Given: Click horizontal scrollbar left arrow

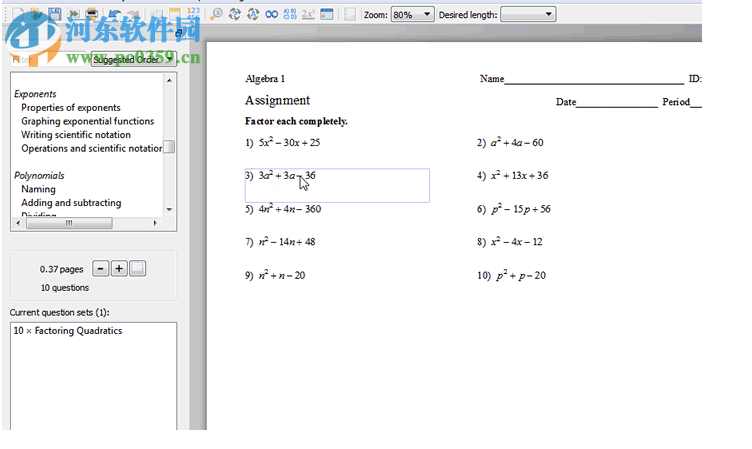Looking at the screenshot, I should [x=18, y=223].
